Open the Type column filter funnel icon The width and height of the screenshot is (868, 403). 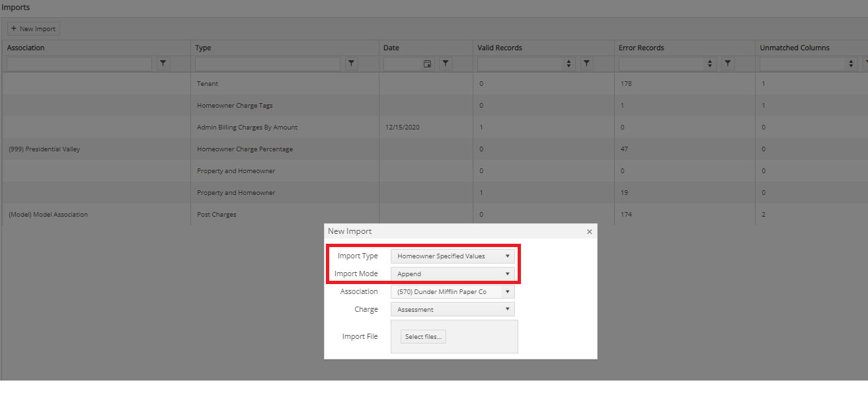pos(352,63)
